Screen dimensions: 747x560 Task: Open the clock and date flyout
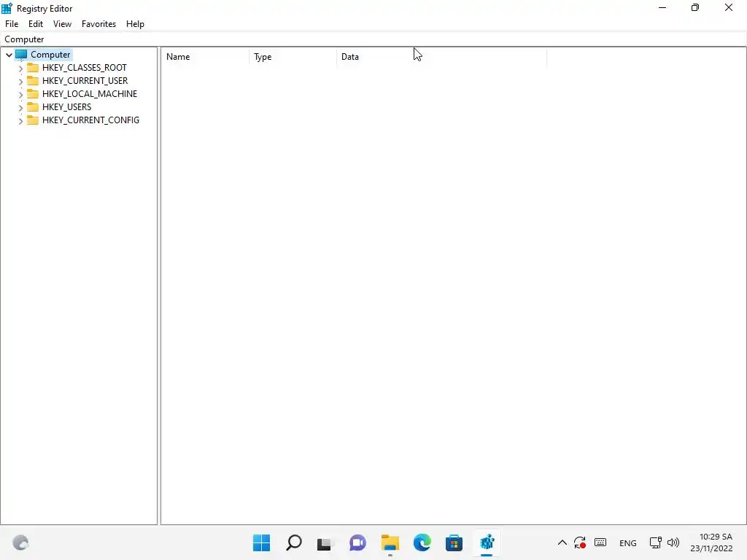point(712,542)
